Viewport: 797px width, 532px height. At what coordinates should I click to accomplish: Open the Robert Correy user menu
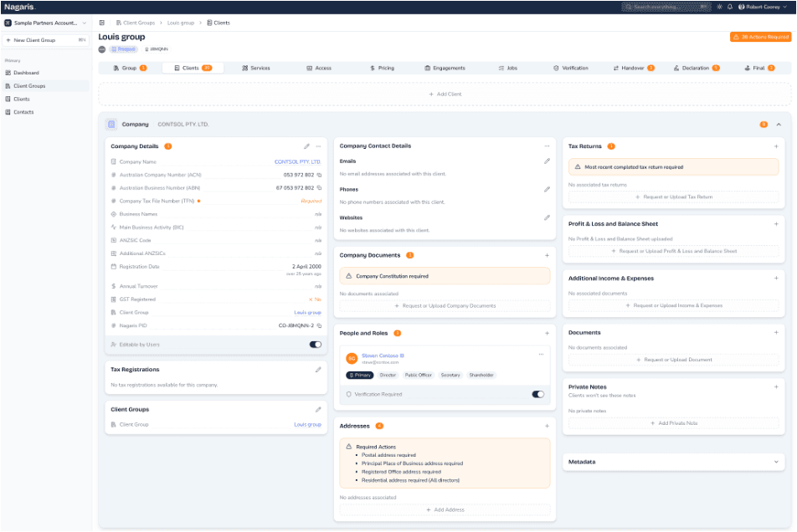point(760,7)
